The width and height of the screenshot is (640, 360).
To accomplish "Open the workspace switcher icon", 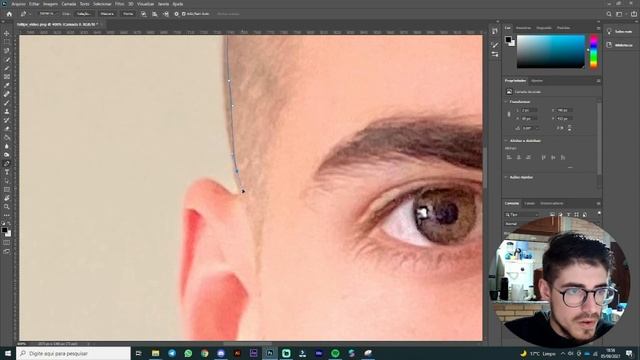I will pyautogui.click(x=619, y=14).
